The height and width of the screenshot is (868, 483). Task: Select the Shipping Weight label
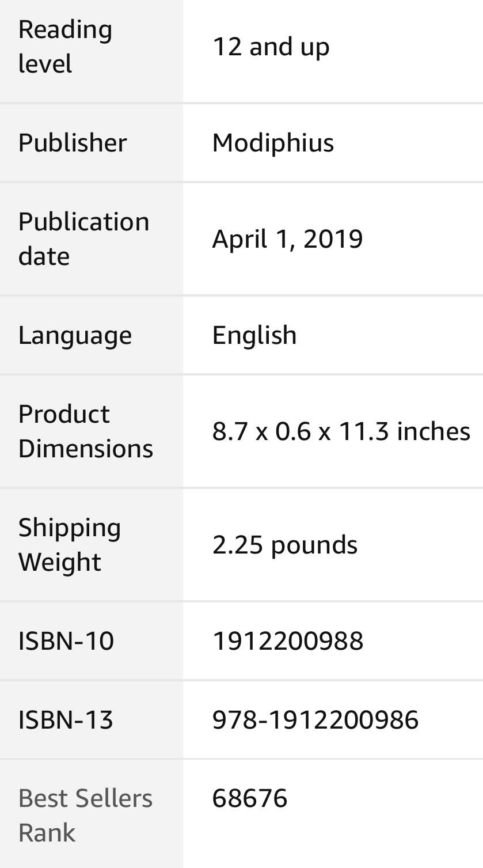pos(70,545)
